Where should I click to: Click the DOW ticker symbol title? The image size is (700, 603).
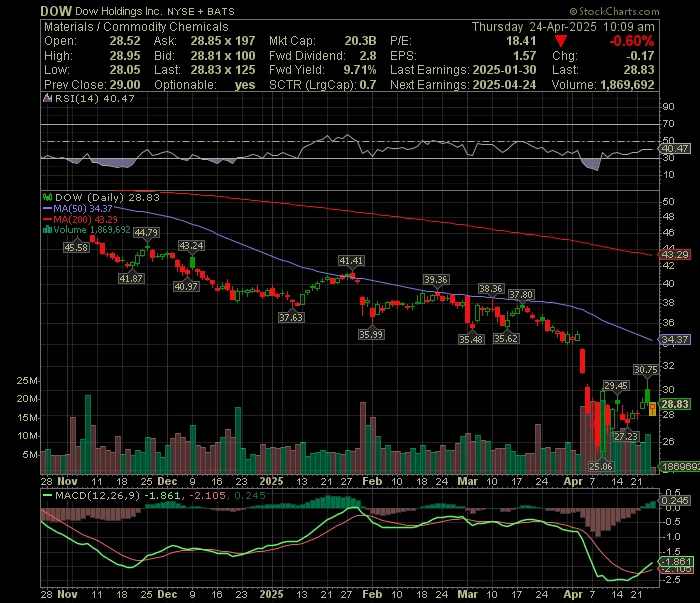point(56,11)
